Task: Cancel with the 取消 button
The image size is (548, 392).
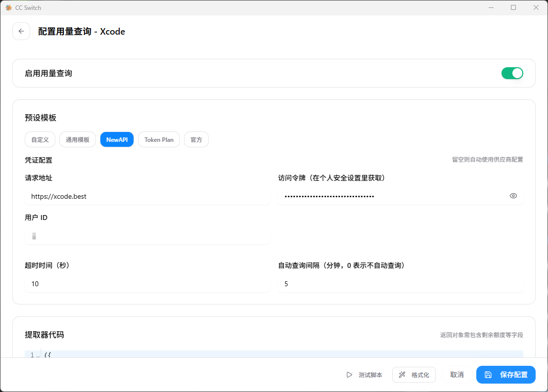Action: tap(457, 375)
